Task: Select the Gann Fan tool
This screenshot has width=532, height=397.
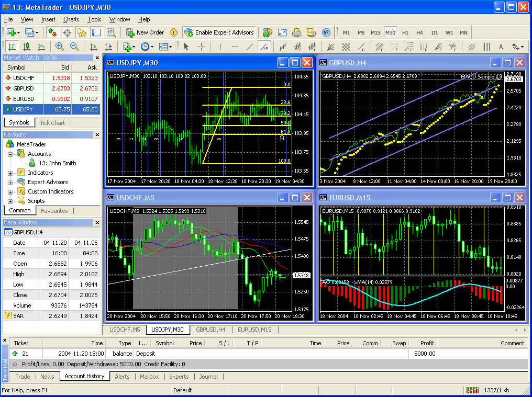Action: coord(331,47)
